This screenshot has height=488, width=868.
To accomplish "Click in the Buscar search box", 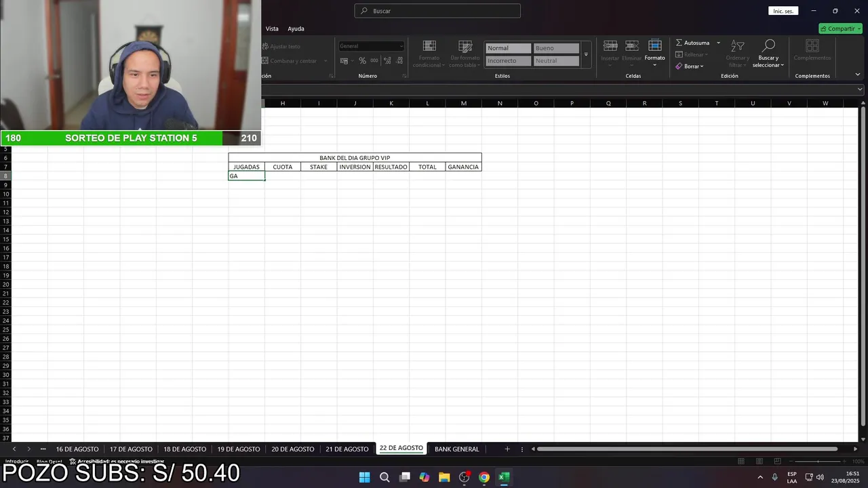I will (437, 11).
